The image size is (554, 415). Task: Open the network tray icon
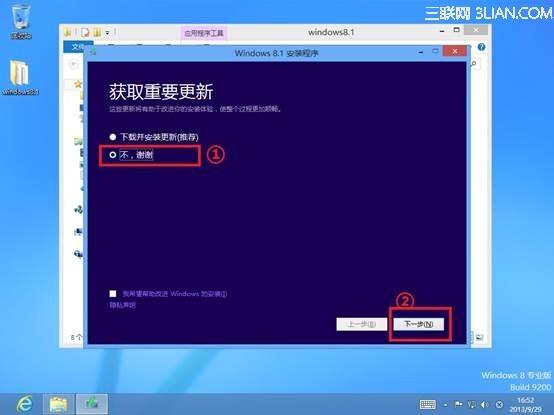click(472, 404)
